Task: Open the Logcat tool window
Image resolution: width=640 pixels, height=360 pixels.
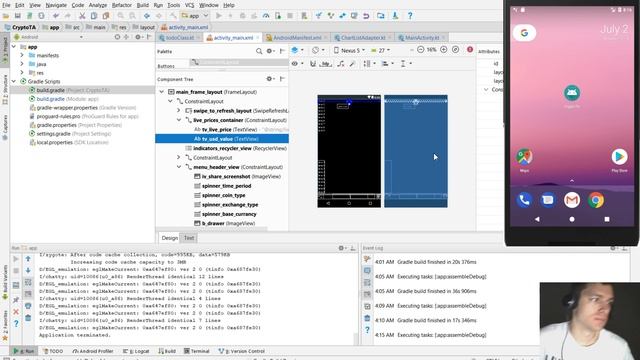Action: point(136,351)
